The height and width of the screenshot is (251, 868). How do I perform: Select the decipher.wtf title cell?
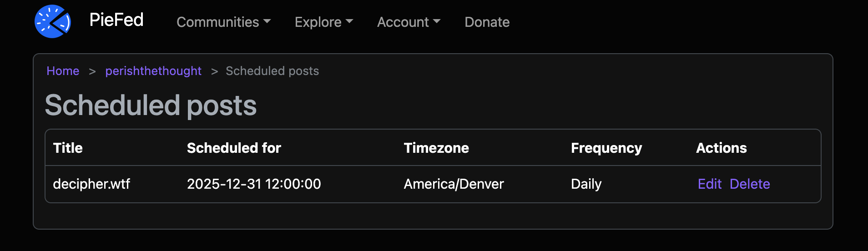click(x=91, y=184)
